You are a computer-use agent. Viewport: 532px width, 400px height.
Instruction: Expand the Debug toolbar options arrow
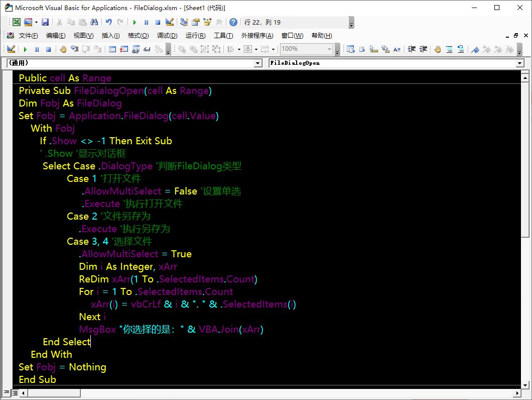(168, 49)
